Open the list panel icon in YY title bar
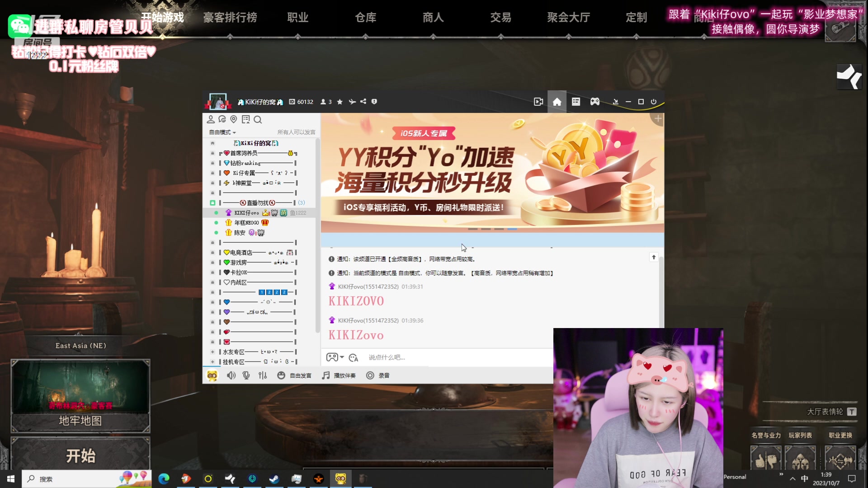The width and height of the screenshot is (868, 488). pos(576,102)
